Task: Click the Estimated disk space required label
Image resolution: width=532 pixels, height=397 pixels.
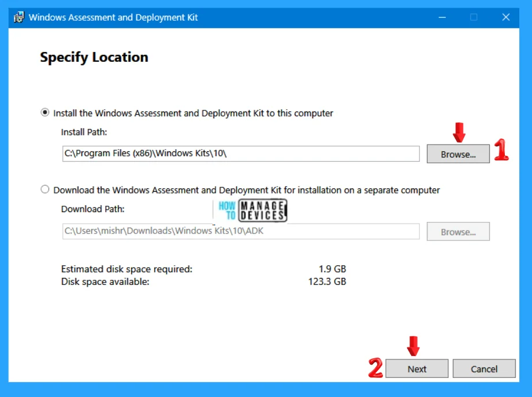Action: (x=127, y=269)
